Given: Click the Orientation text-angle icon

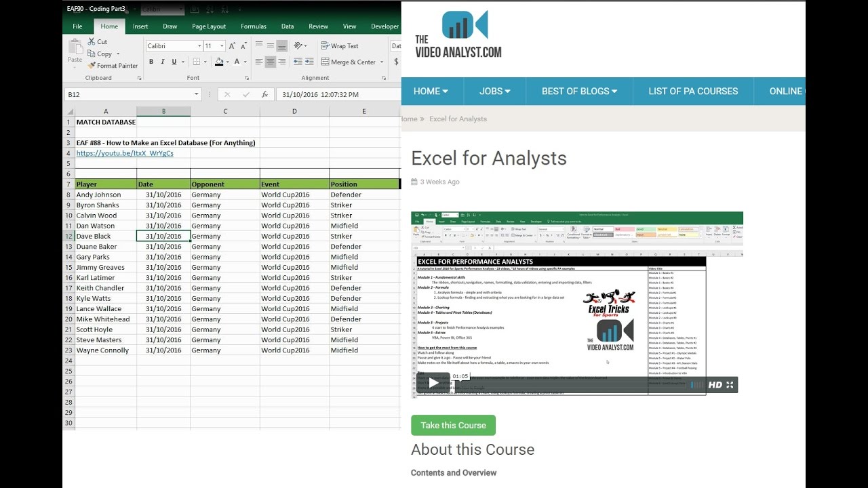Looking at the screenshot, I should pyautogui.click(x=299, y=46).
